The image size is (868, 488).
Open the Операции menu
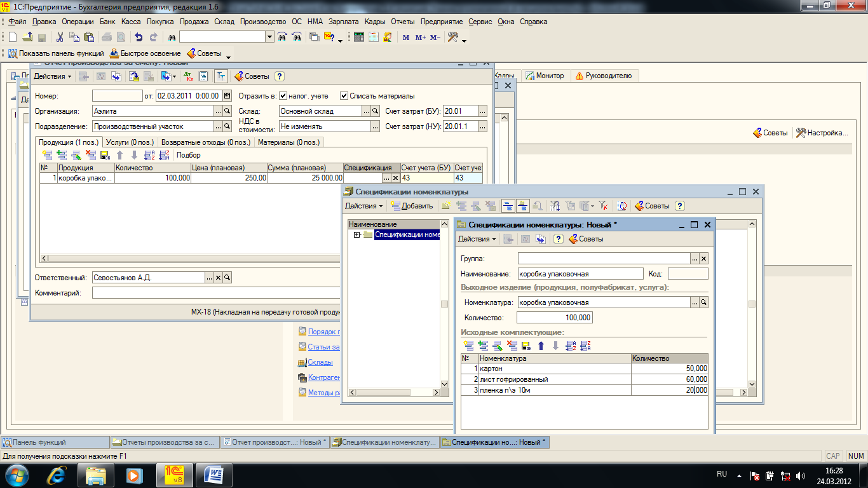pos(78,22)
